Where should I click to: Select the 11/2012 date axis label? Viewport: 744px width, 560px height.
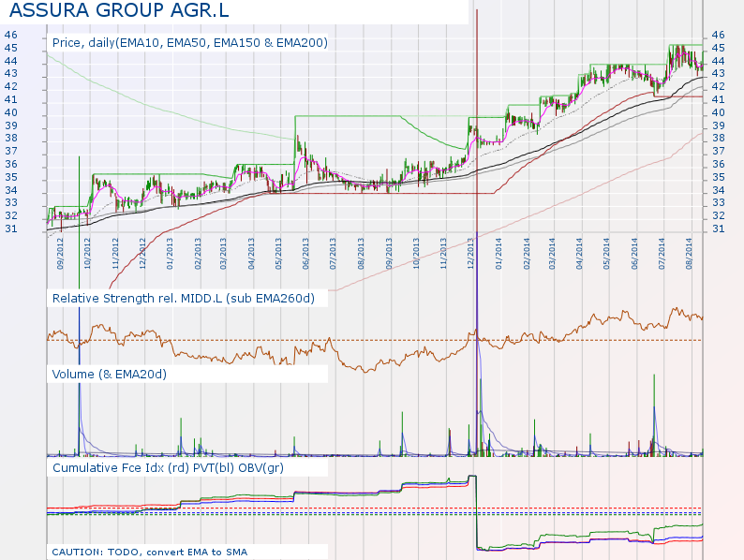tap(115, 254)
